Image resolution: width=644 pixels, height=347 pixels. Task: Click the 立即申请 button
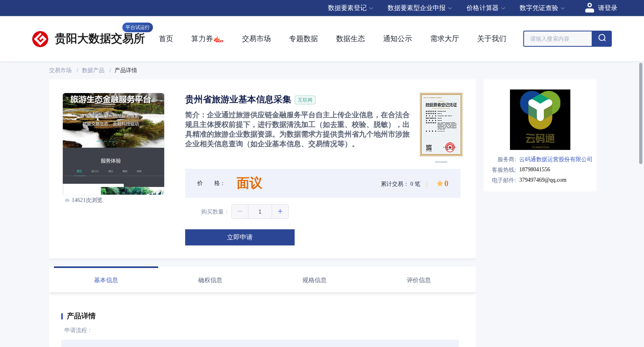(x=240, y=237)
